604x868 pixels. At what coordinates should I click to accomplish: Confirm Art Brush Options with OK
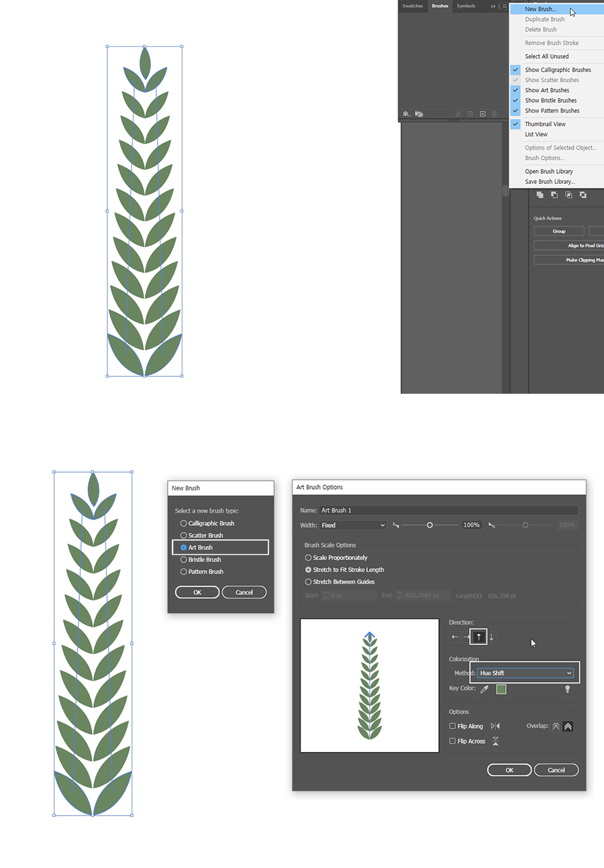(x=509, y=770)
